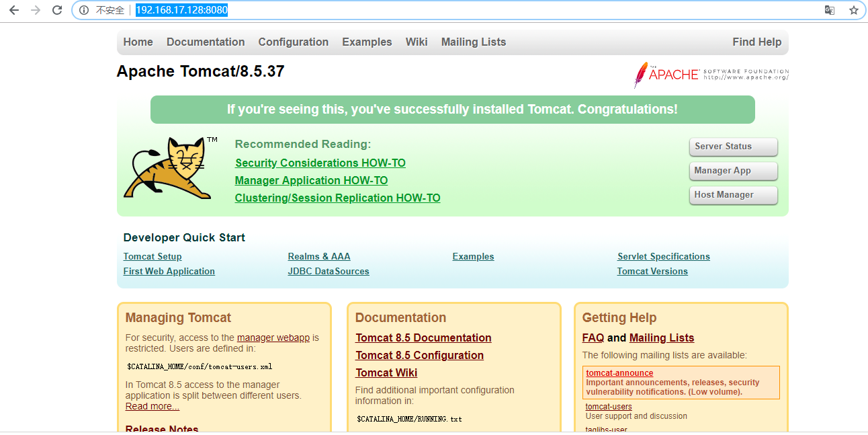Click the Host Manager button
This screenshot has height=435, width=868.
pyautogui.click(x=733, y=195)
